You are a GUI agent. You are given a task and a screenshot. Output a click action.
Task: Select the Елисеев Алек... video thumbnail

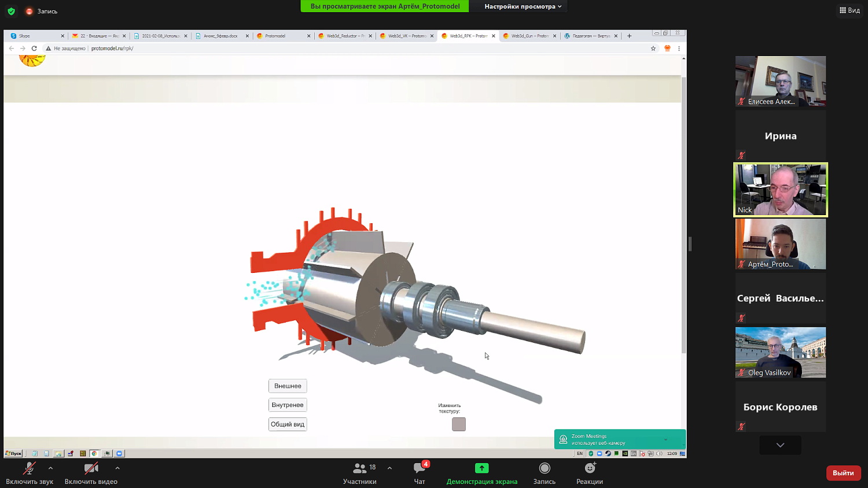pos(781,81)
